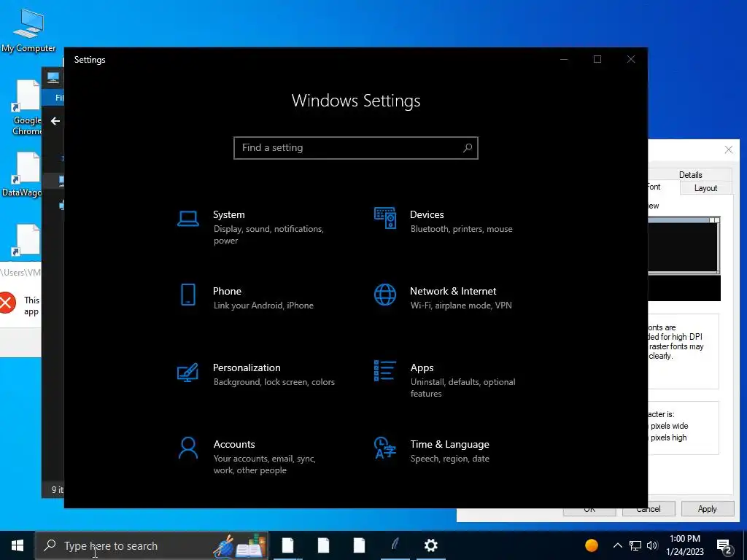Open network status tray icon

coord(635,545)
